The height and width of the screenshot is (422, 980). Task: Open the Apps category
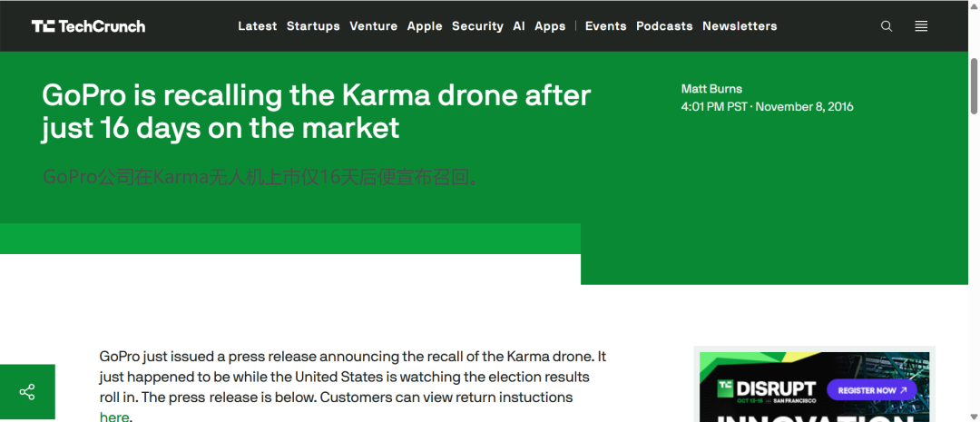point(550,26)
